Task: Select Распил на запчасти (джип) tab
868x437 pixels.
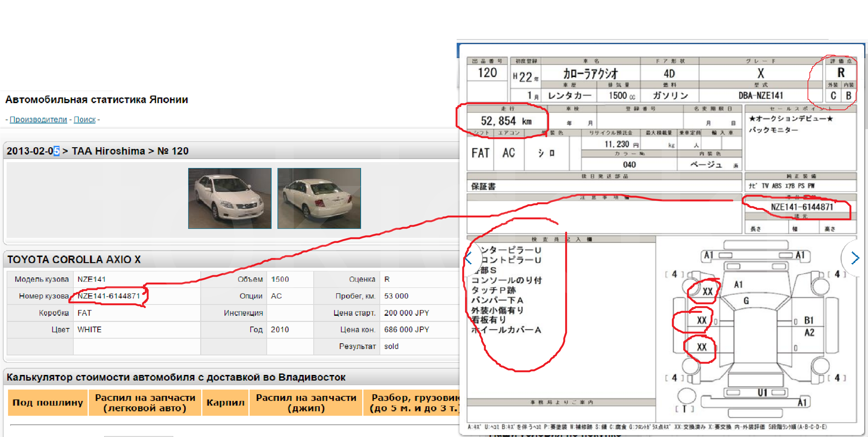Action: tap(306, 403)
